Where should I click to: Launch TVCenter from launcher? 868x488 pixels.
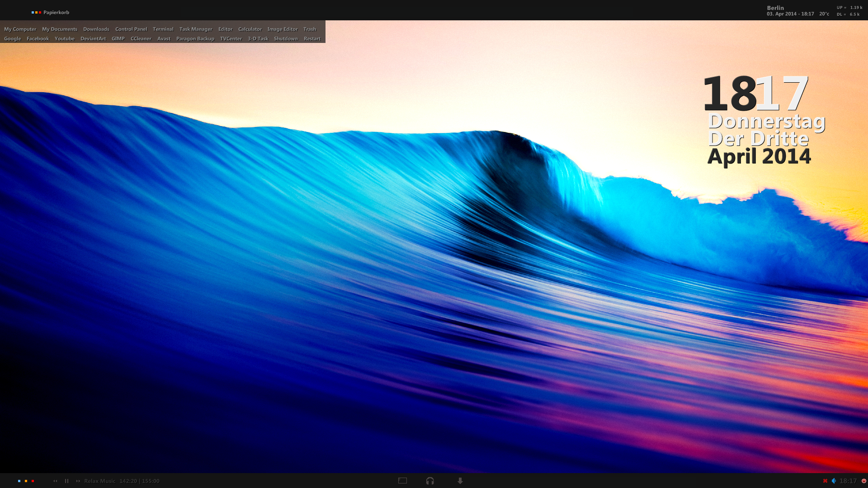tap(231, 38)
